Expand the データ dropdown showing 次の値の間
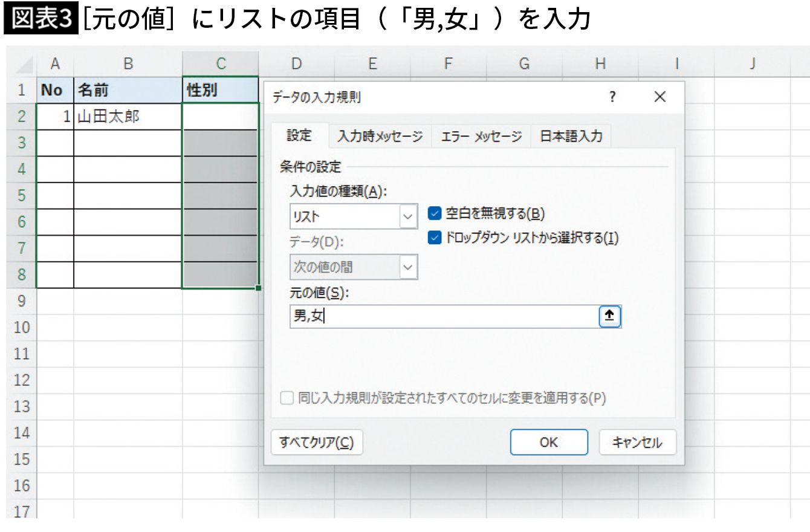The width and height of the screenshot is (810, 532). tap(409, 267)
